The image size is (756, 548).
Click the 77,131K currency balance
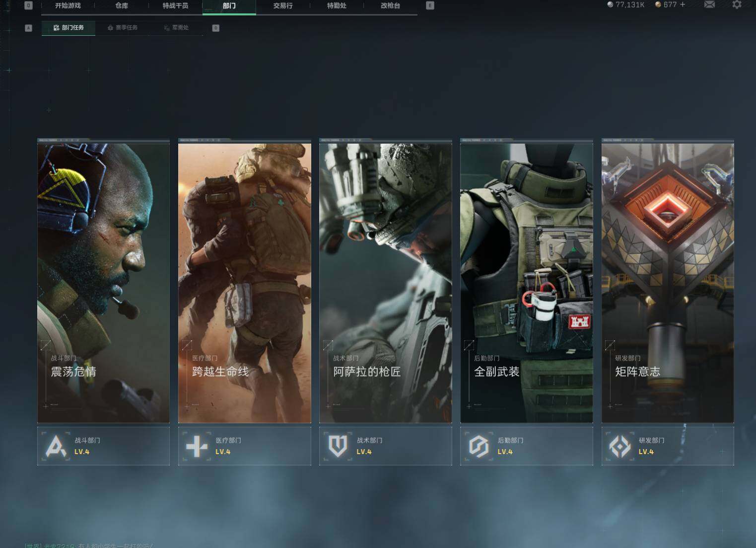click(x=630, y=4)
